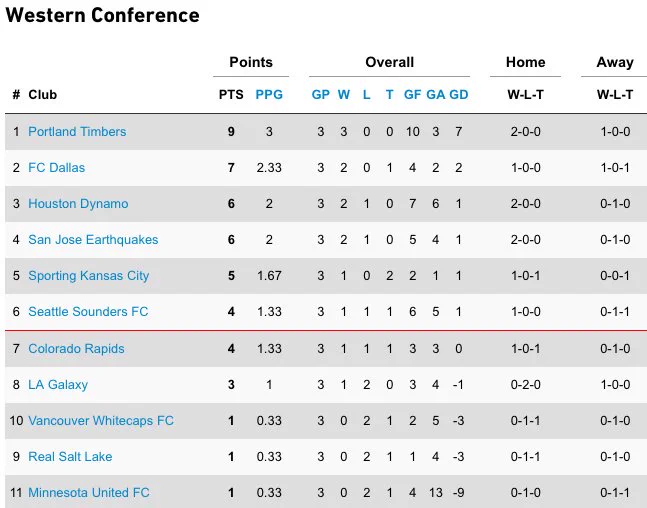Sort table by GA column
The width and height of the screenshot is (647, 508).
tap(435, 95)
